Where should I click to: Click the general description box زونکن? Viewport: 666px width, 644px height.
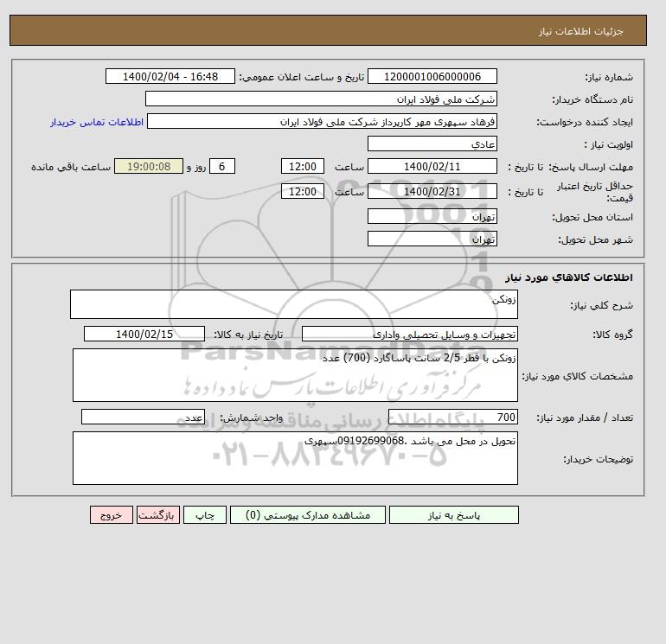pyautogui.click(x=294, y=304)
